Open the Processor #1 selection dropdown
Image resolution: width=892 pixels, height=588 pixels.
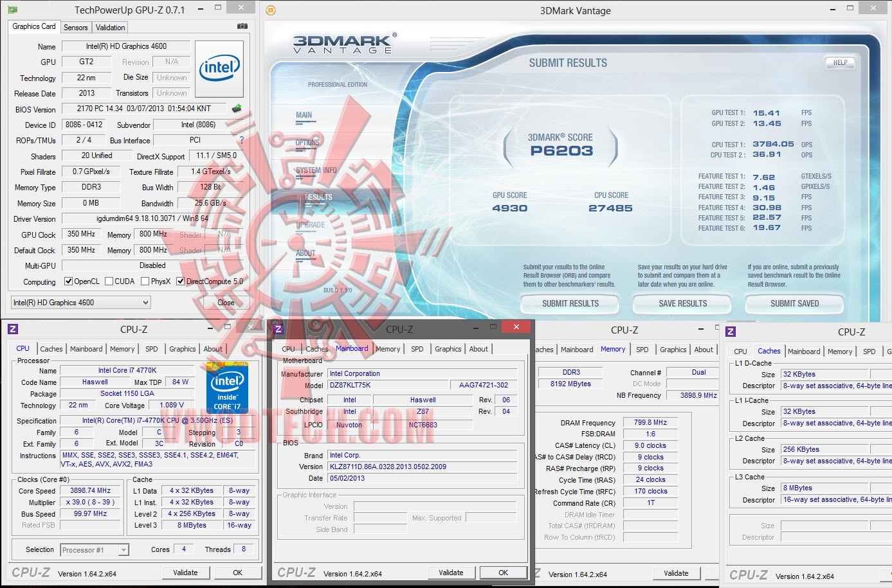click(95, 550)
